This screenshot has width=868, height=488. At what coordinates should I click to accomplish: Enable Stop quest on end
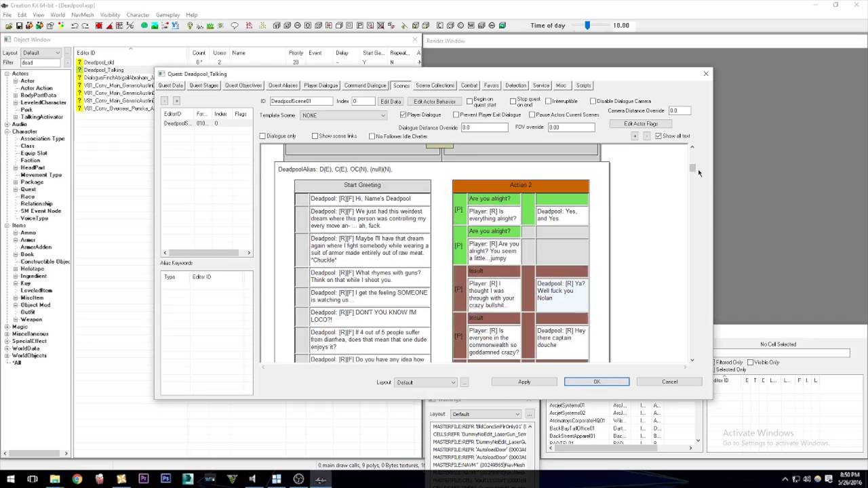[x=513, y=102]
